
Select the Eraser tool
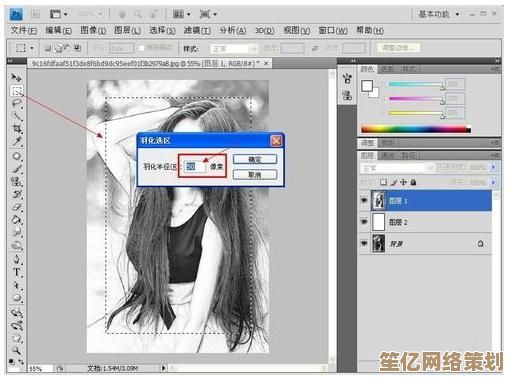click(x=17, y=207)
